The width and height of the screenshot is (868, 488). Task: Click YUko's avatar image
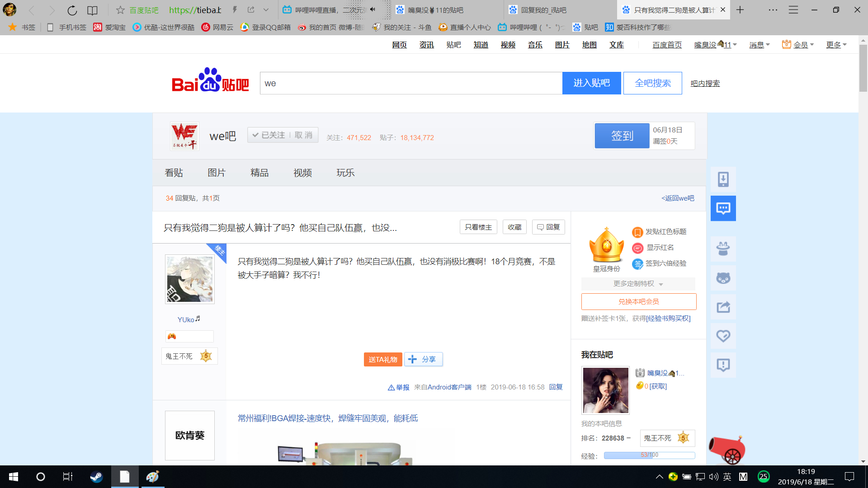(190, 279)
